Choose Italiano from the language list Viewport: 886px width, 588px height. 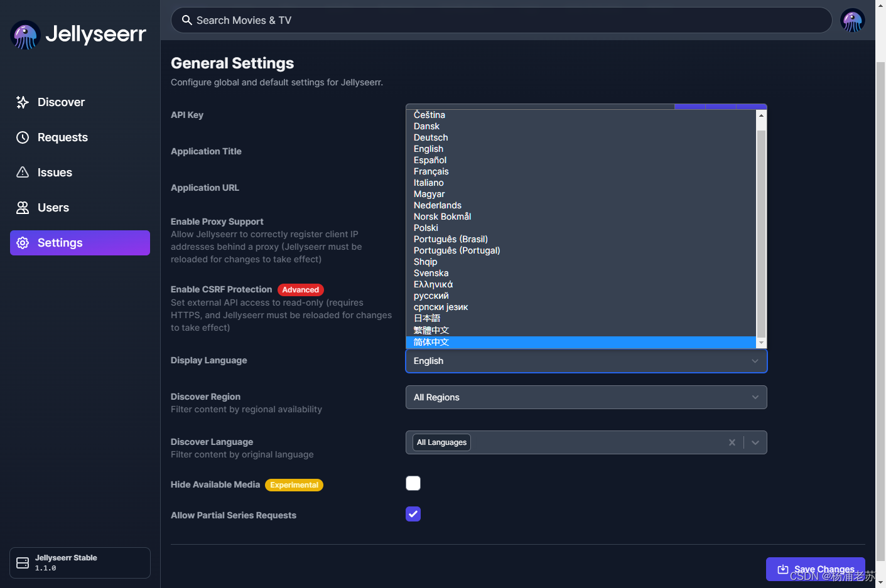pos(581,183)
